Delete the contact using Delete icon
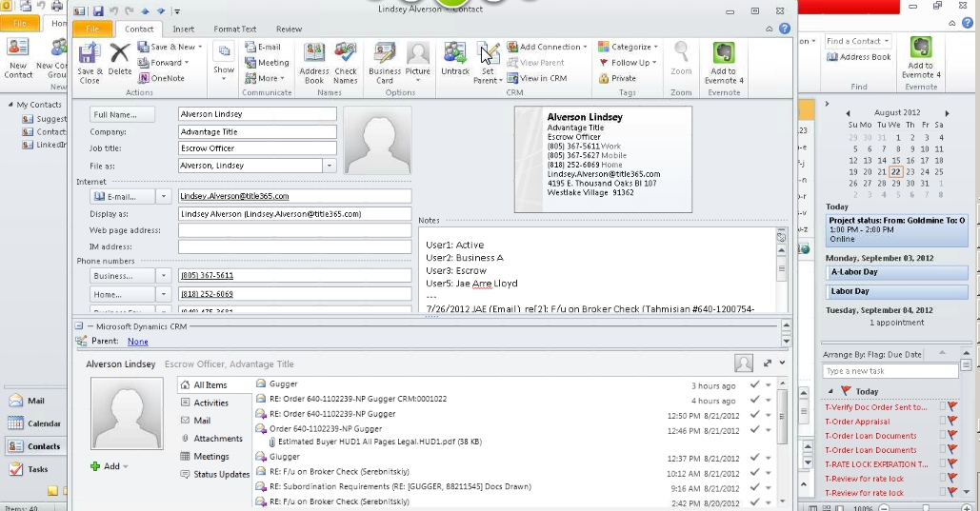980x511 pixels. pyautogui.click(x=120, y=59)
